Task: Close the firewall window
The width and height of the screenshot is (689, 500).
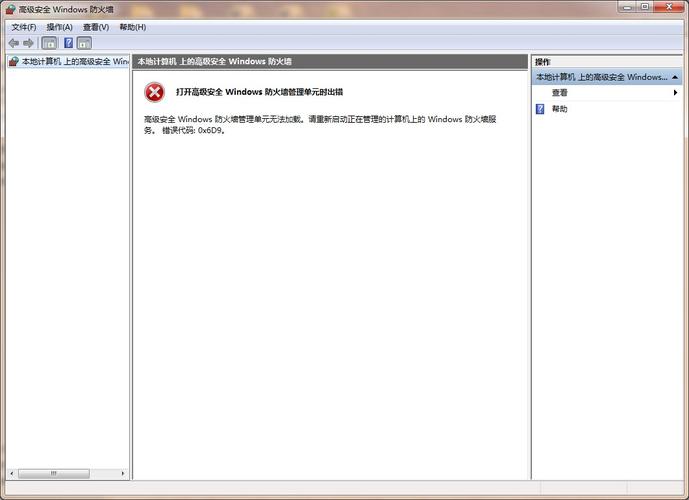Action: click(x=669, y=7)
